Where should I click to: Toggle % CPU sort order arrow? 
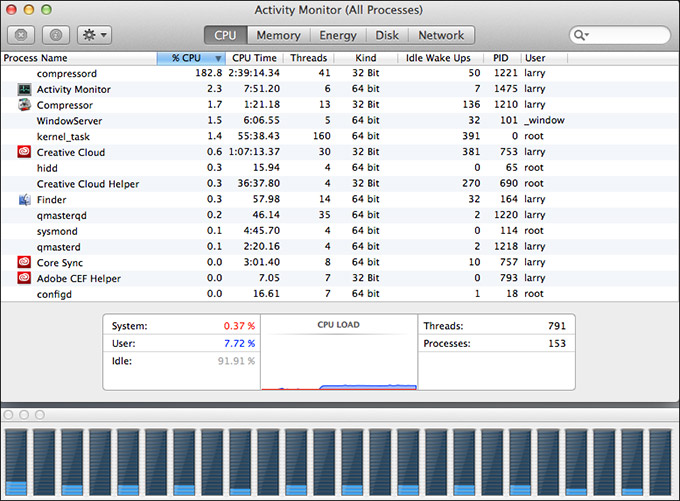point(218,58)
